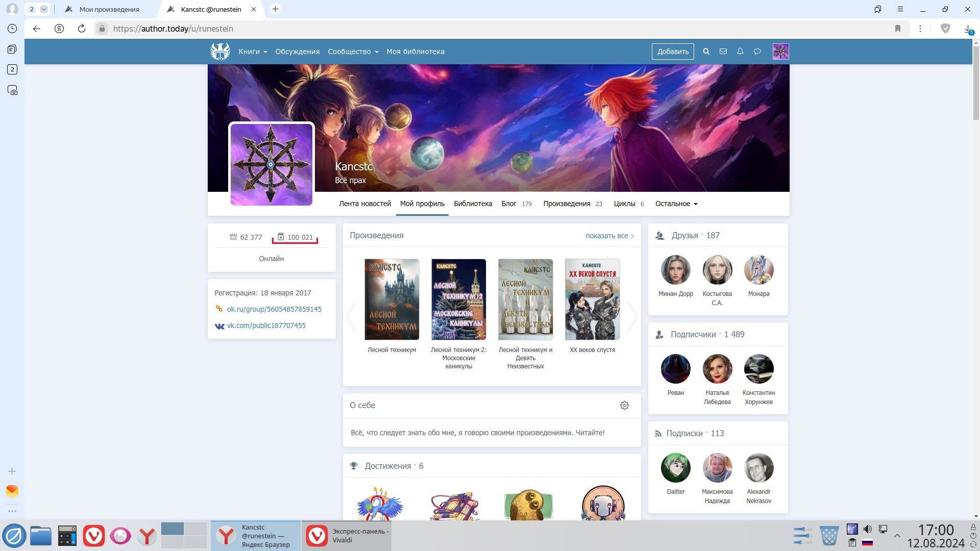Open the Библиотека profile tab
This screenshot has height=551, width=980.
[473, 204]
